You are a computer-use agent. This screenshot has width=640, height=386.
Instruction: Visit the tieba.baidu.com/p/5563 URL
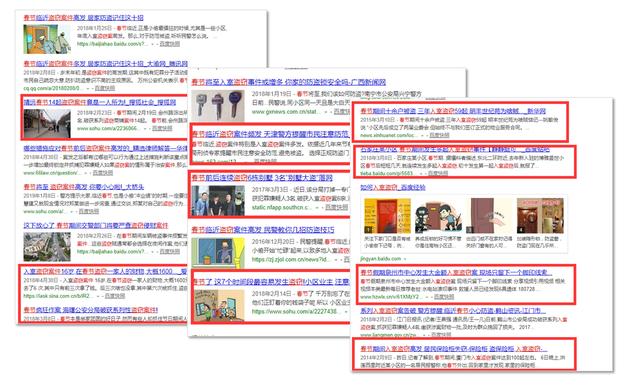tap(387, 173)
